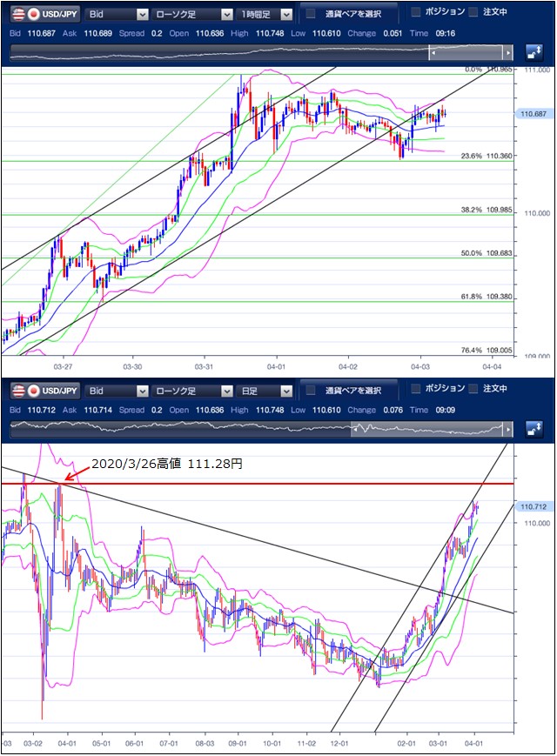Click the right arrow of the top chart's scrollbar
The image size is (557, 756).
[x=507, y=53]
